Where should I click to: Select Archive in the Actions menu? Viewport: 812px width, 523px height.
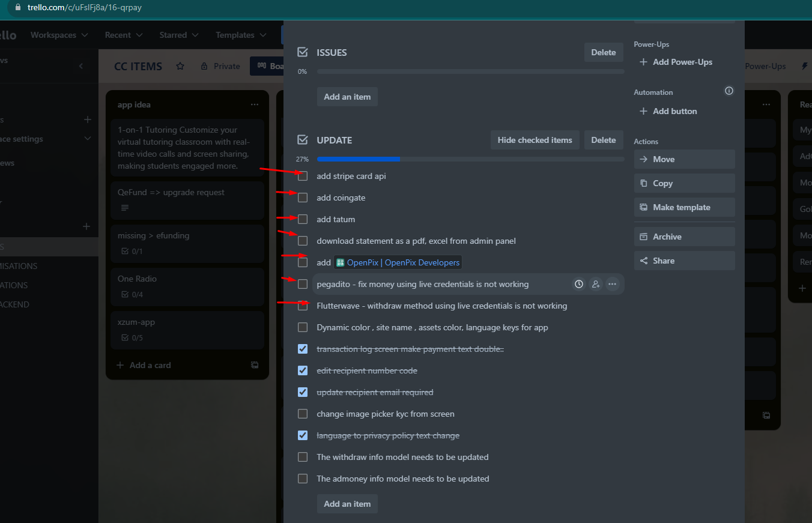tap(684, 237)
